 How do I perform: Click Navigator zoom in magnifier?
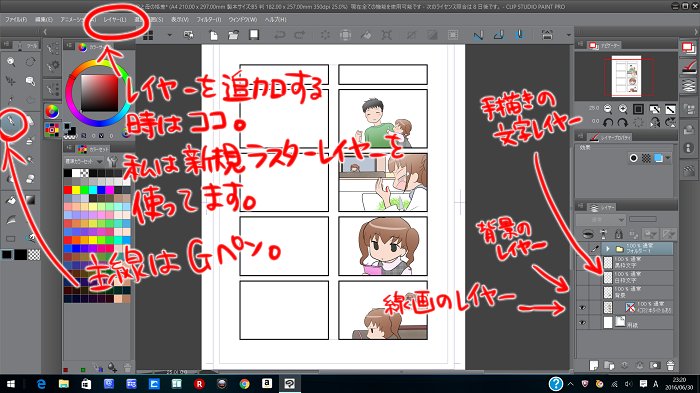(x=623, y=109)
